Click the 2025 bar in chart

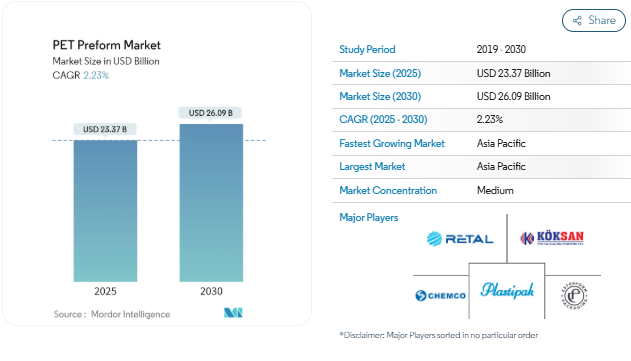click(105, 211)
